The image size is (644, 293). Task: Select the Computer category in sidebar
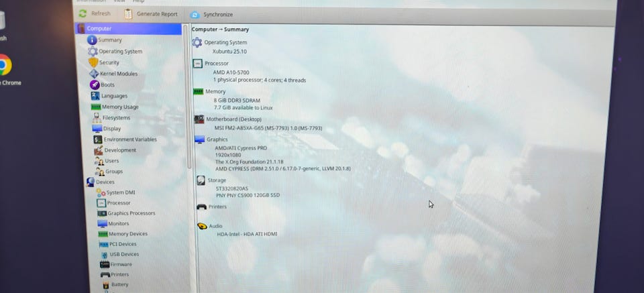tap(129, 29)
